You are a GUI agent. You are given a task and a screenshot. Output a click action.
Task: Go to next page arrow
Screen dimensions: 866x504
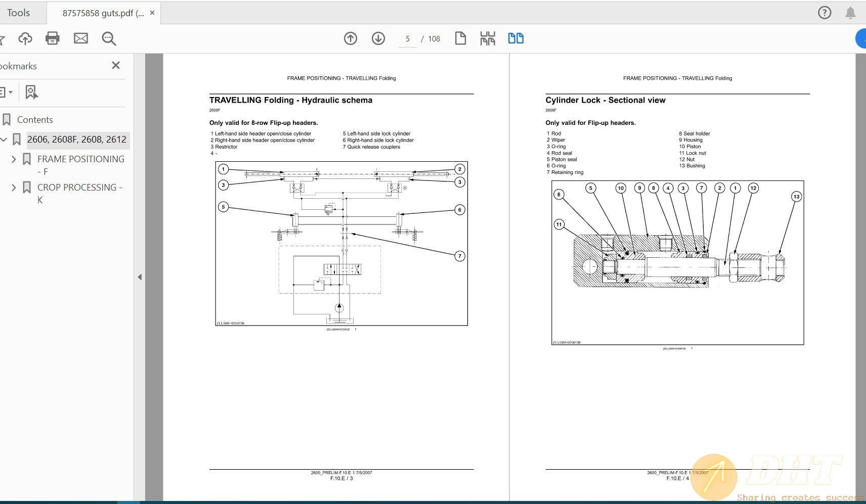click(x=378, y=38)
